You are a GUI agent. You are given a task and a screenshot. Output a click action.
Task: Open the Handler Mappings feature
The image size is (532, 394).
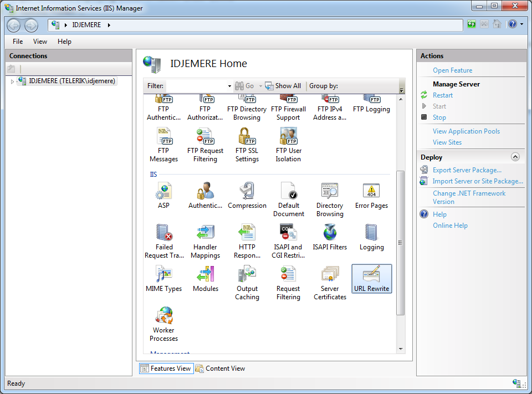205,241
